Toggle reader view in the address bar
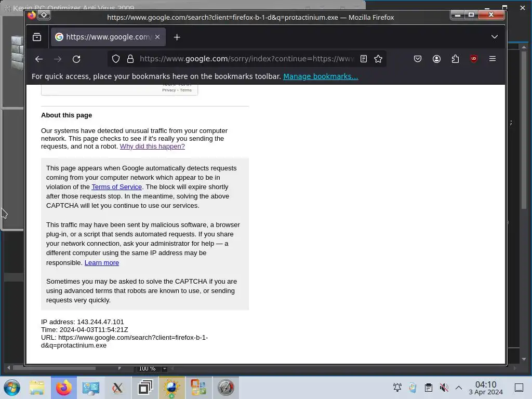Screen dimensions: 532x399 click(363, 59)
